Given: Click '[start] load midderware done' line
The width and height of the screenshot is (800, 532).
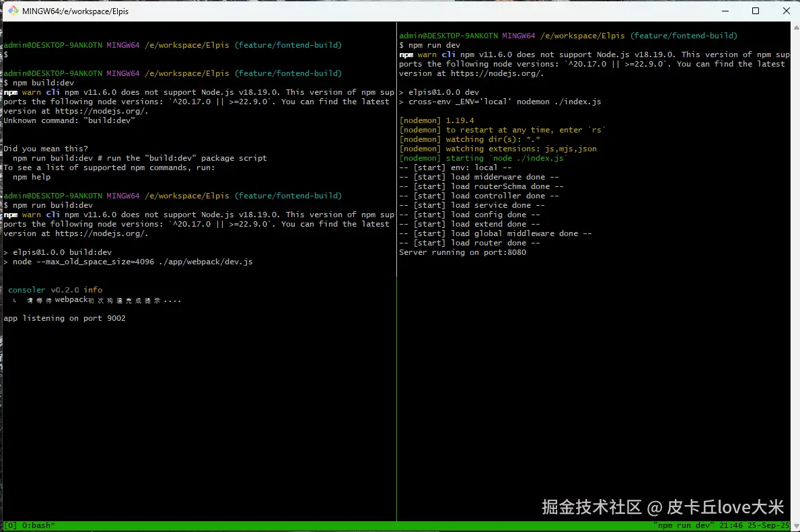Looking at the screenshot, I should (479, 177).
